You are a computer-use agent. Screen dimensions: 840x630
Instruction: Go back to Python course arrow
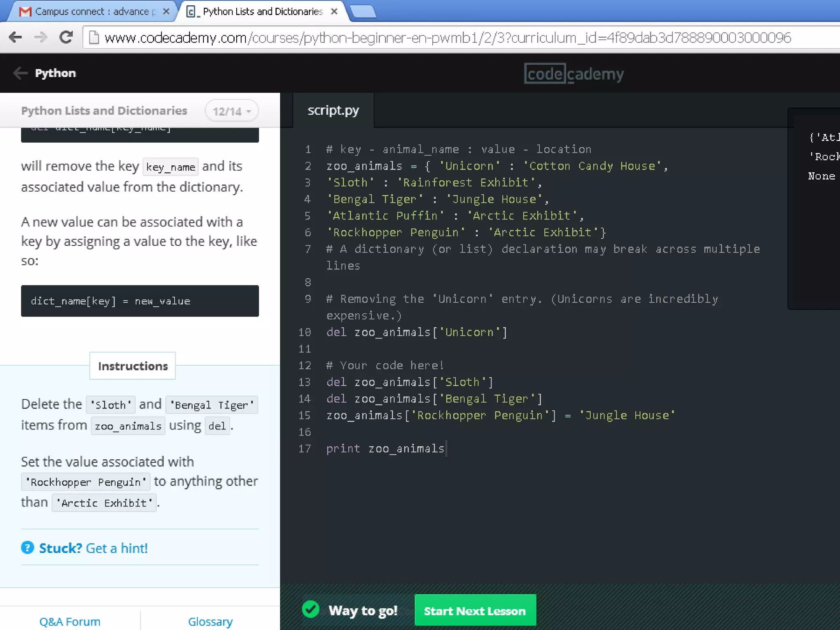click(x=20, y=73)
